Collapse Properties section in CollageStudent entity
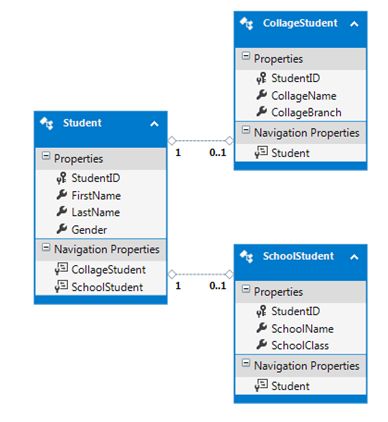Viewport: 388px width, 422px height. click(x=246, y=56)
